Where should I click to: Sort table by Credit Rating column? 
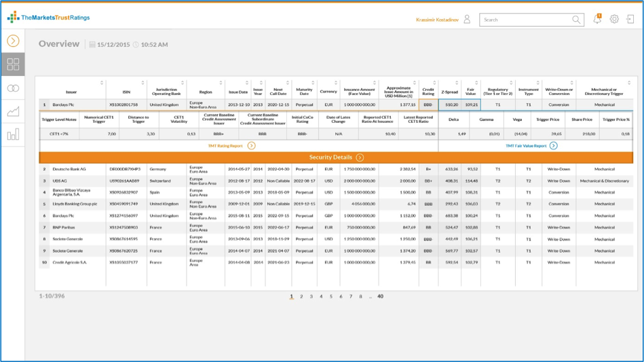(434, 83)
